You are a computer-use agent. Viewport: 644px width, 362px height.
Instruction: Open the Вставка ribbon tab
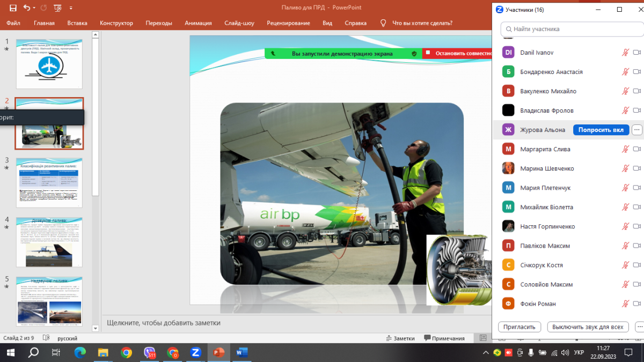tap(77, 23)
